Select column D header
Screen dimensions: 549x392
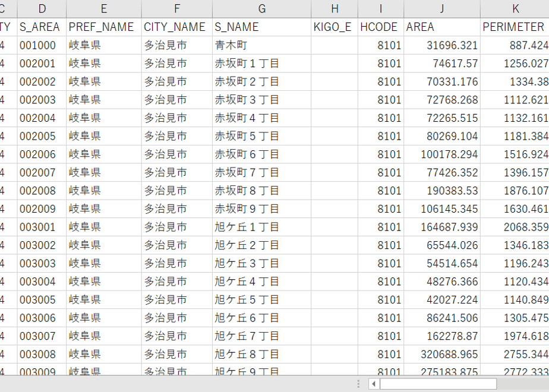42,9
